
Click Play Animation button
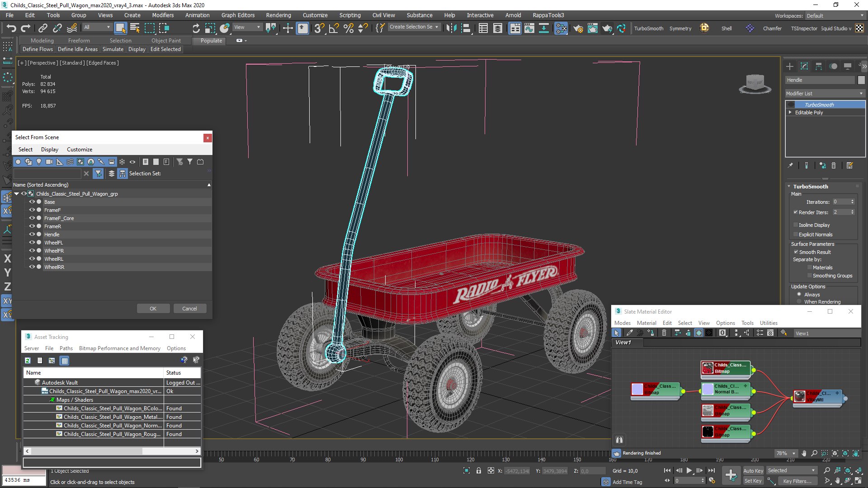pos(689,470)
